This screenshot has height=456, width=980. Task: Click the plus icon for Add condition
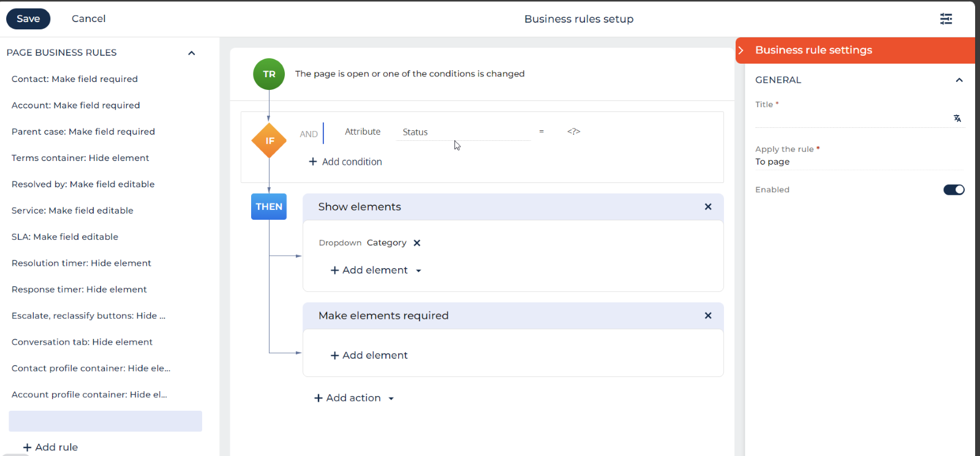pos(313,162)
